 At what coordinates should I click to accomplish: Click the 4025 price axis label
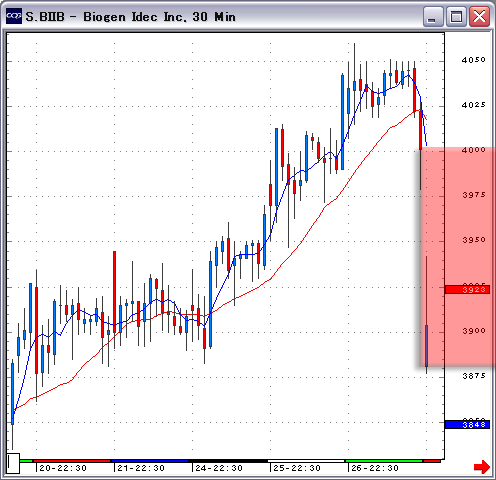tap(474, 105)
